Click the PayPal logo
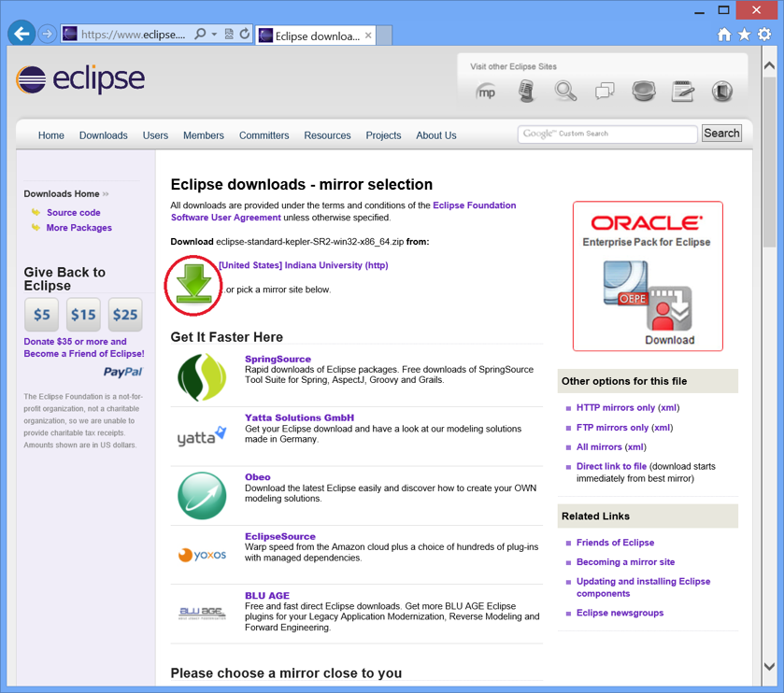 pyautogui.click(x=123, y=373)
